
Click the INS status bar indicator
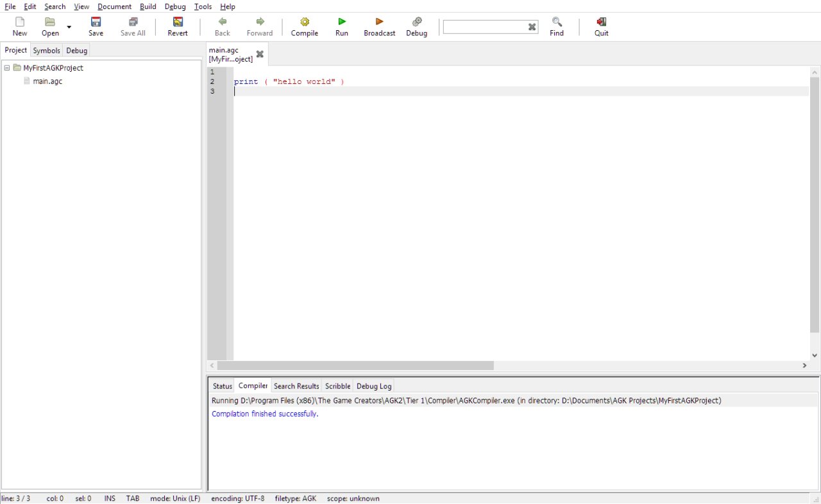110,498
